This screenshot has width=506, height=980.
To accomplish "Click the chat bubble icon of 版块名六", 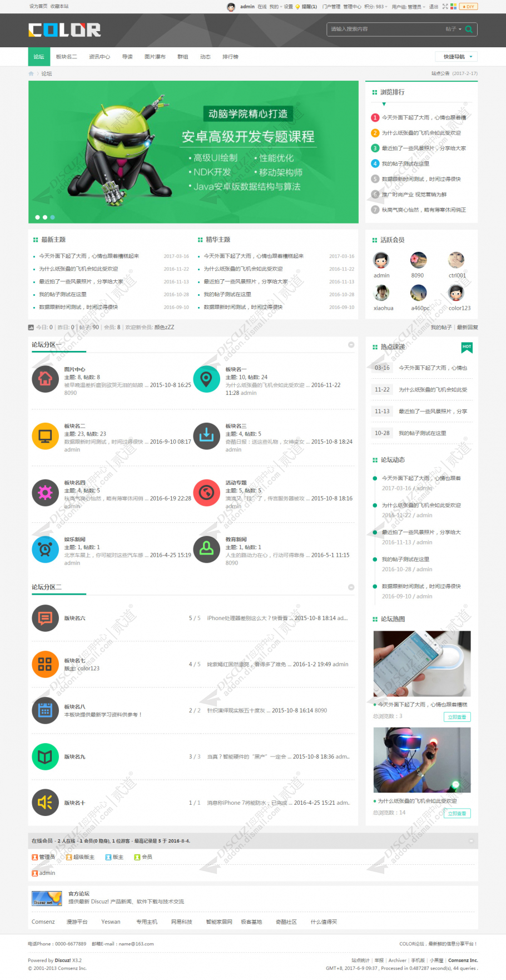I will point(45,618).
